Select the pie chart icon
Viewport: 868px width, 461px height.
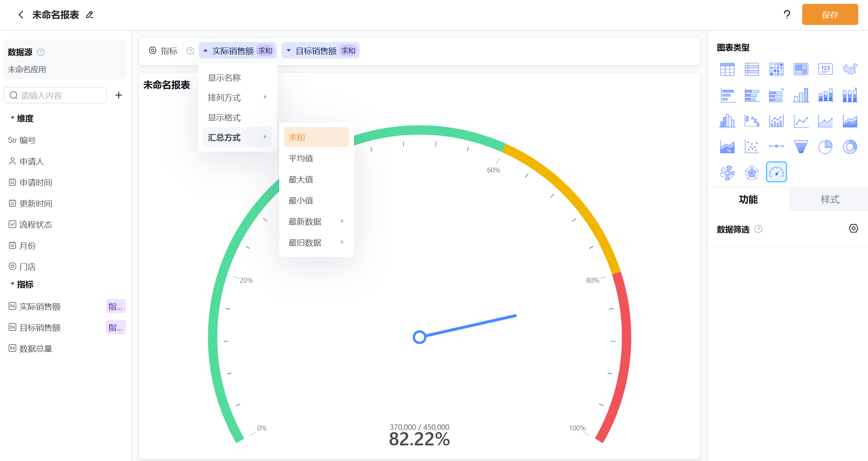[825, 147]
